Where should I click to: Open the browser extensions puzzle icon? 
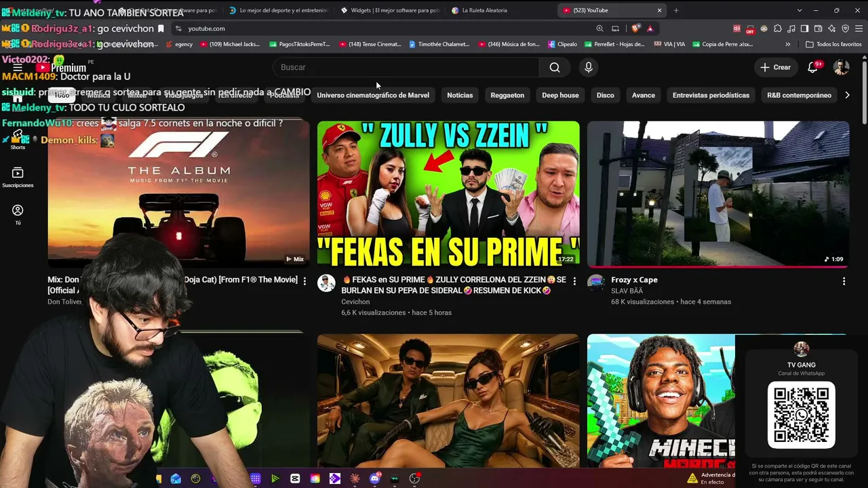point(778,28)
